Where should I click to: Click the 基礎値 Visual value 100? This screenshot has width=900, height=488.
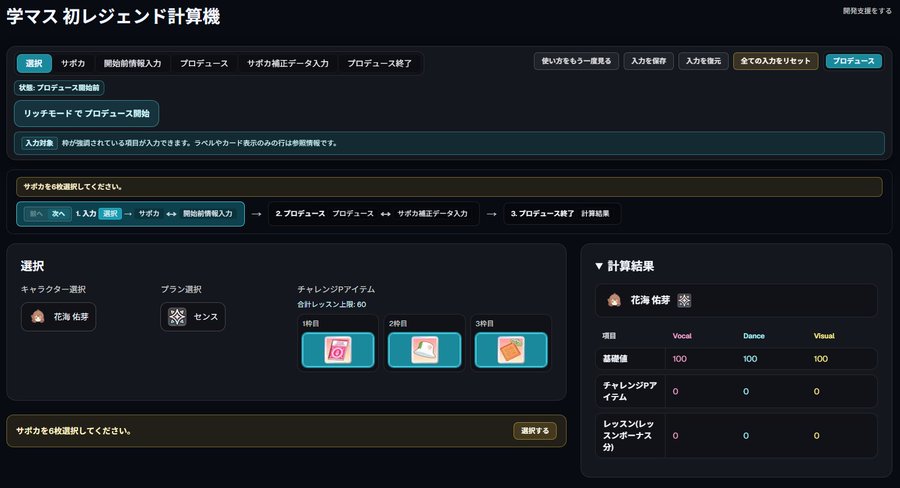coord(821,359)
